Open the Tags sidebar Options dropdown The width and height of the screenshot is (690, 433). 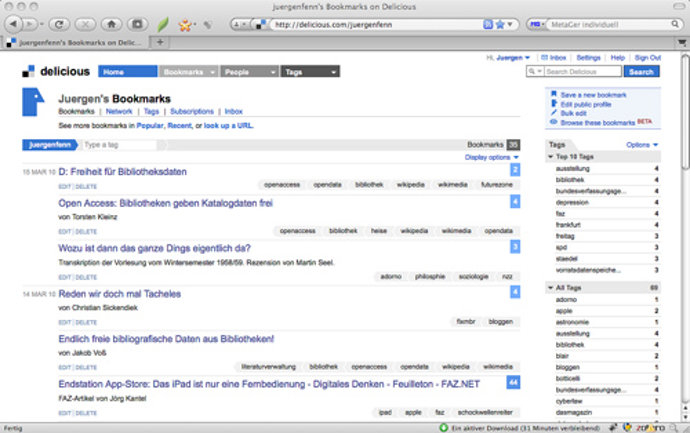[641, 145]
